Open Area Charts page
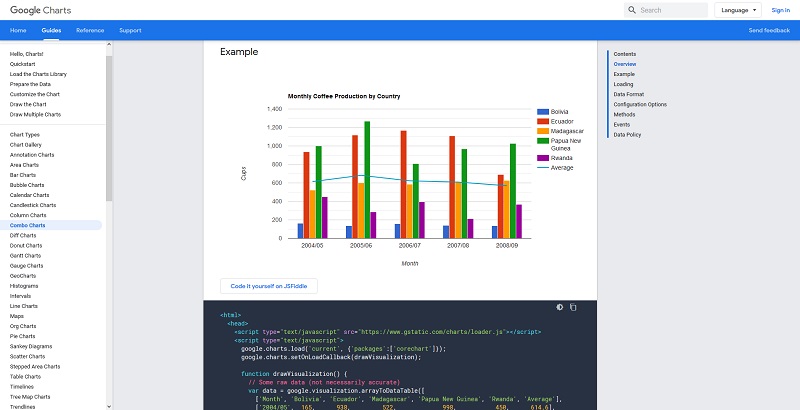The width and height of the screenshot is (800, 410). point(24,165)
